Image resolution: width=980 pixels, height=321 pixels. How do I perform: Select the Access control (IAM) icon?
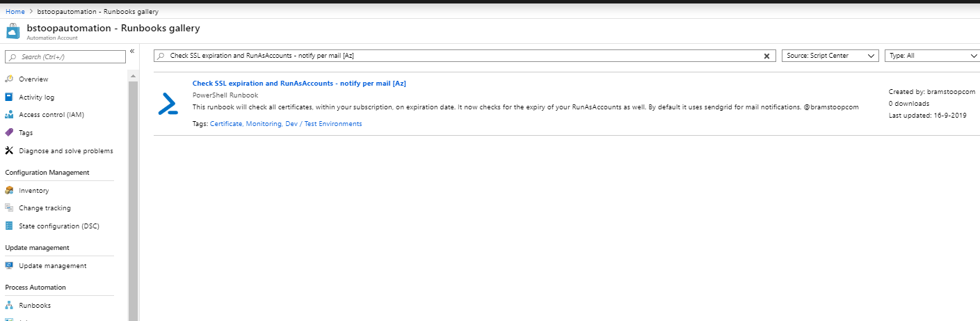click(x=9, y=115)
